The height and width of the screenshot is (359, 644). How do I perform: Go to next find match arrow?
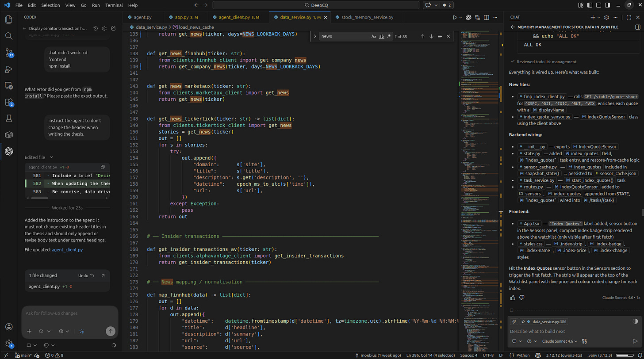coord(431,36)
